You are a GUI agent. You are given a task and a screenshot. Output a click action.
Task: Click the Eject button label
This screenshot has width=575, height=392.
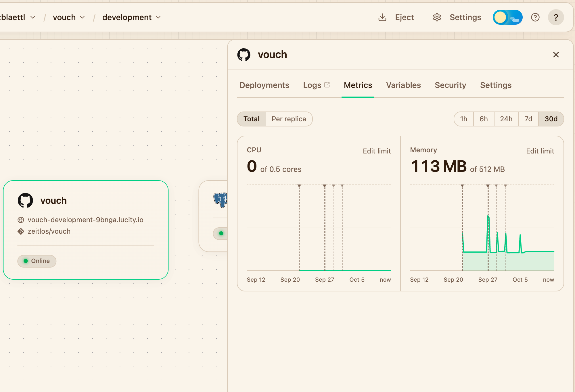(x=404, y=18)
